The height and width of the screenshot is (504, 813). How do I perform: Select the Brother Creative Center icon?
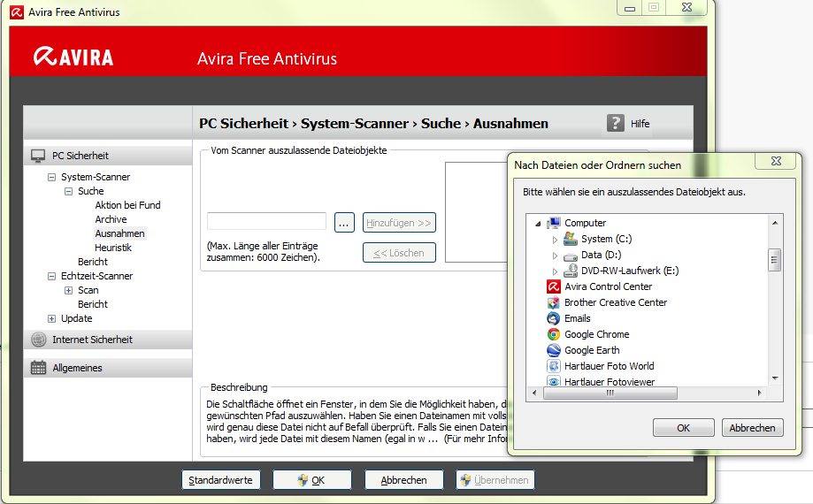point(554,302)
